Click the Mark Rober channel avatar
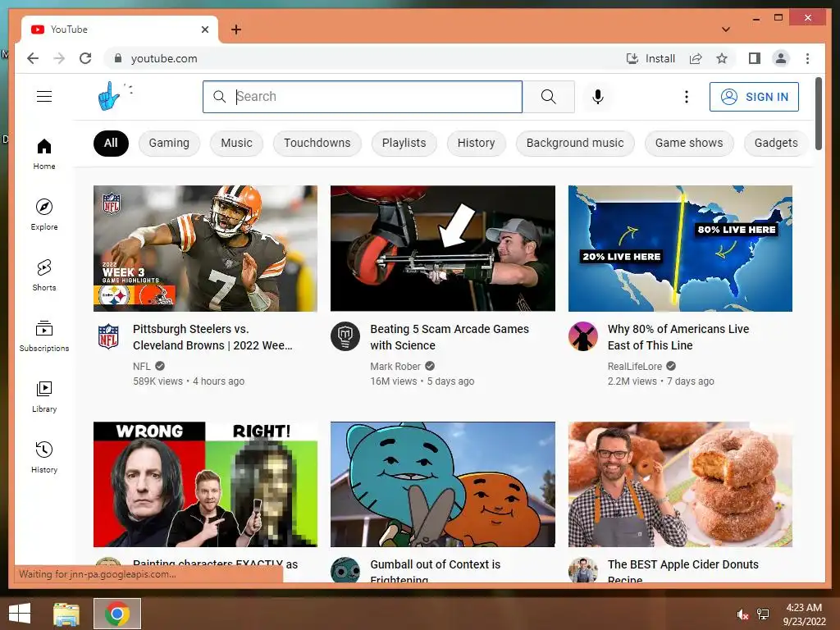This screenshot has width=840, height=630. (345, 336)
